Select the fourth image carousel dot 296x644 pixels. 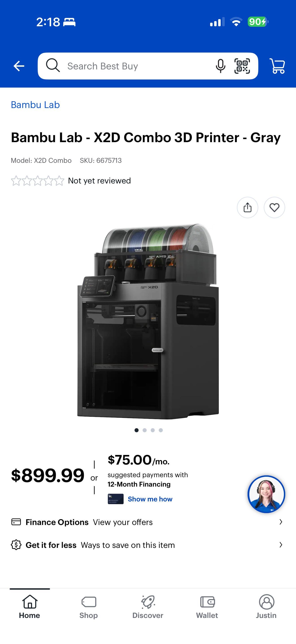(x=161, y=430)
